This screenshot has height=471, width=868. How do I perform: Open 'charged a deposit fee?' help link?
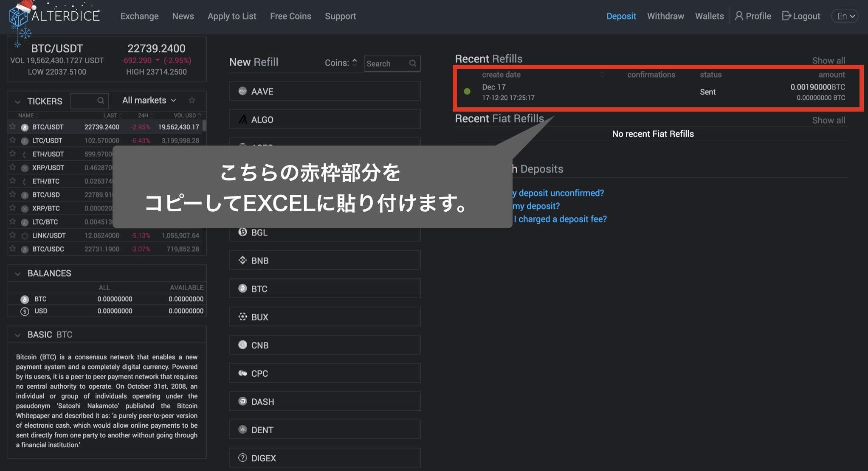pos(560,219)
